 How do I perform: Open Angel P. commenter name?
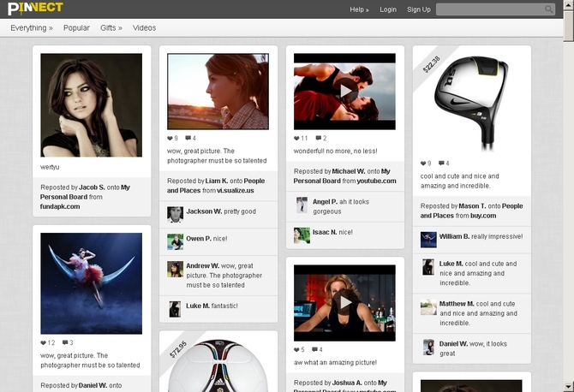click(325, 202)
